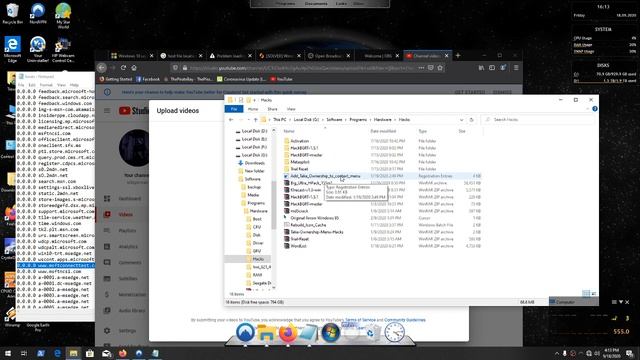
Task: Select the Metasploit folder
Action: pos(300,162)
